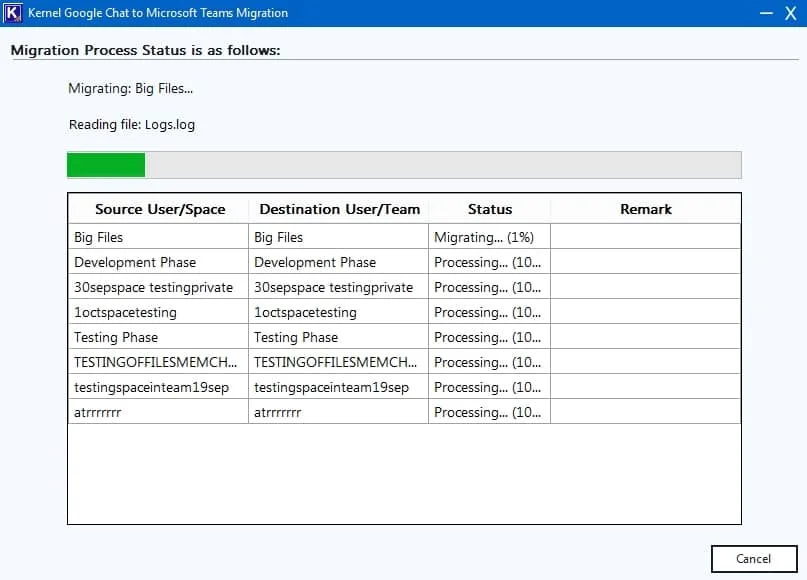The image size is (807, 580).
Task: Click 'Reading file: Logs.log' text
Action: click(132, 125)
